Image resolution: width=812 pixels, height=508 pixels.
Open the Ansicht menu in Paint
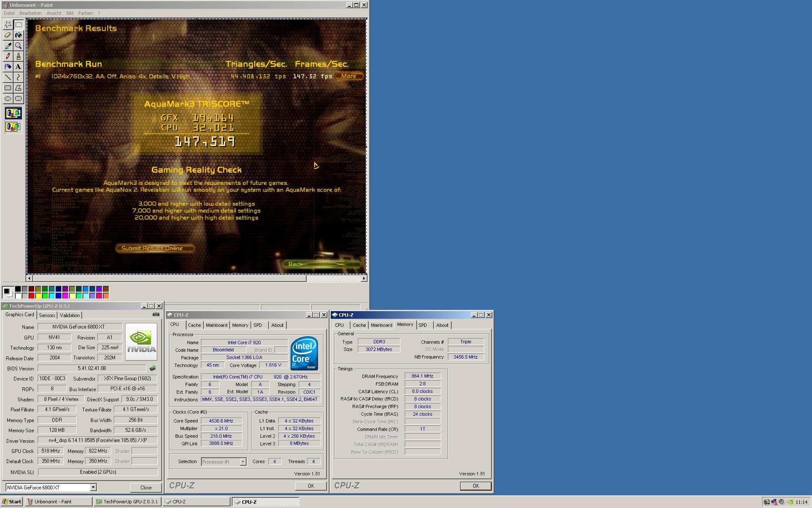[x=54, y=13]
